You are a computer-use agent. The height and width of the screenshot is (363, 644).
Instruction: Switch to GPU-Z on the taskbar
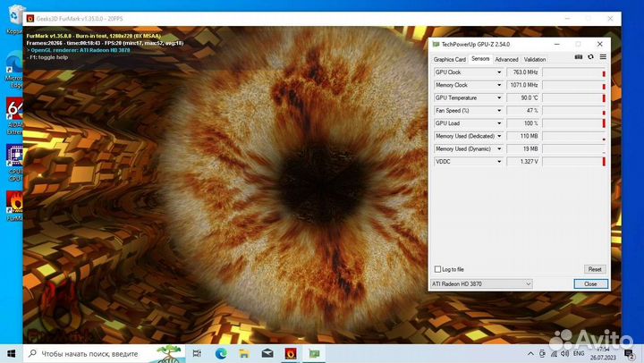[x=314, y=353]
